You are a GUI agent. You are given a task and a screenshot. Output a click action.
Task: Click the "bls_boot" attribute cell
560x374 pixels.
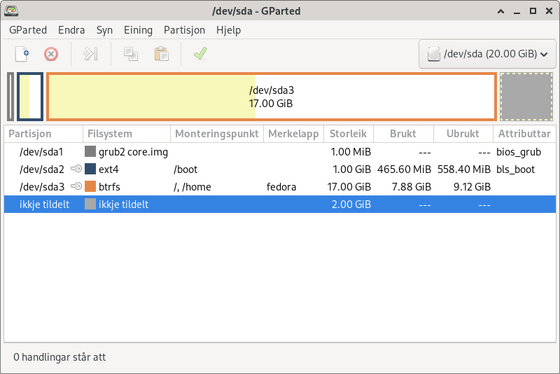[515, 169]
